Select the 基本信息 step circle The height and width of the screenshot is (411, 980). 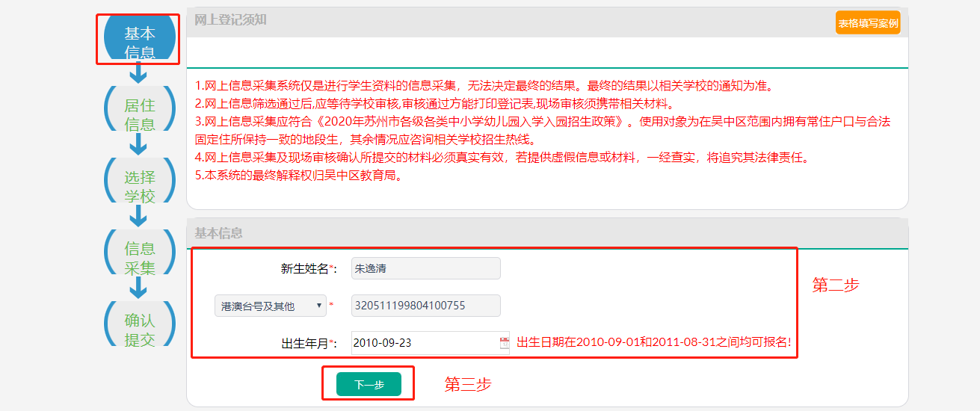139,42
